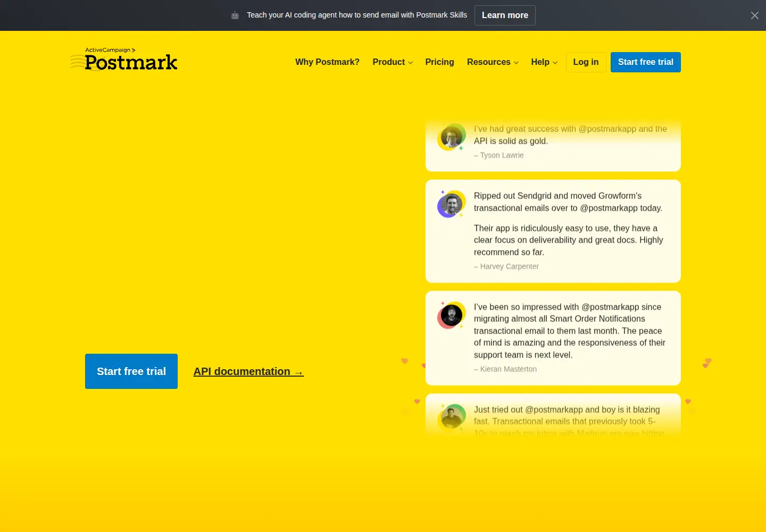Click the large hero Start free trial button
766x532 pixels.
coord(131,371)
